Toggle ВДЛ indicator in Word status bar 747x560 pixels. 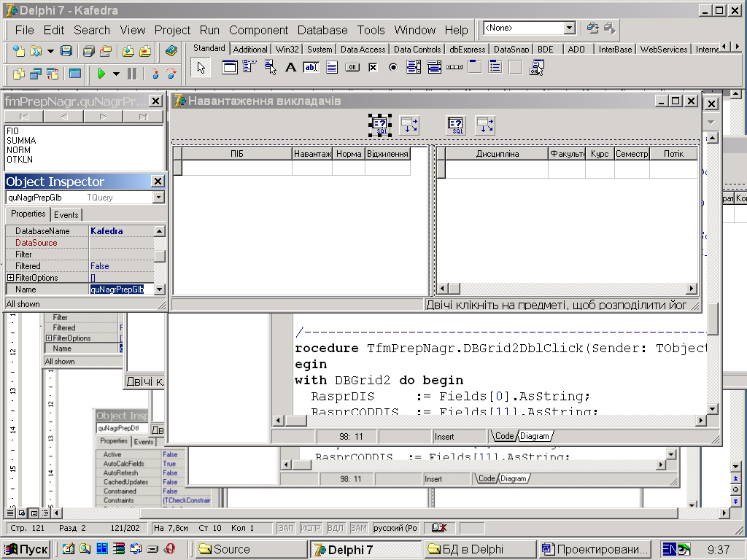pos(336,528)
